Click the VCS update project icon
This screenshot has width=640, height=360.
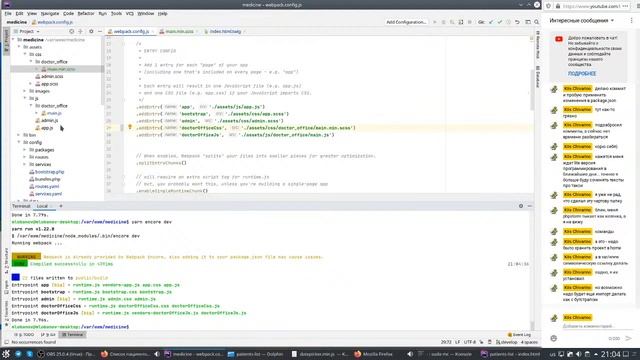pos(491,22)
